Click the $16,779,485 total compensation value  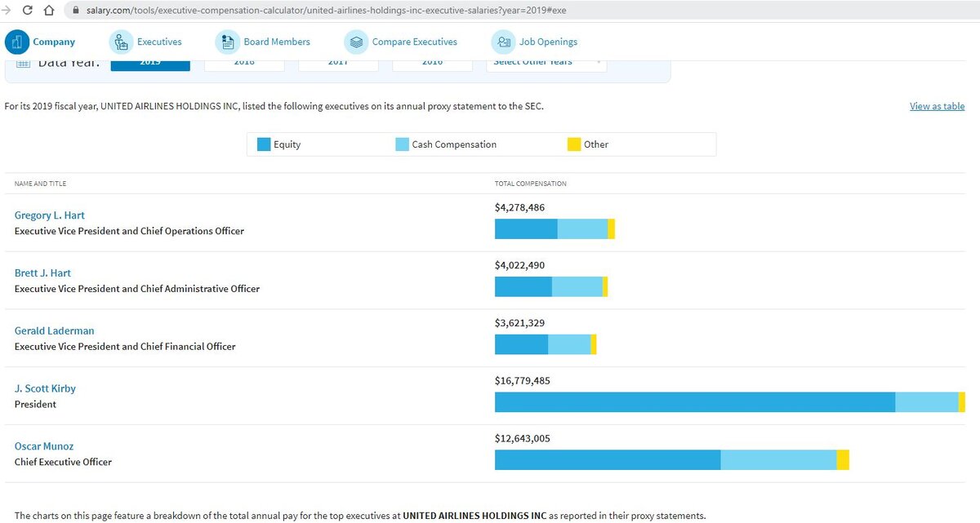[x=523, y=381]
